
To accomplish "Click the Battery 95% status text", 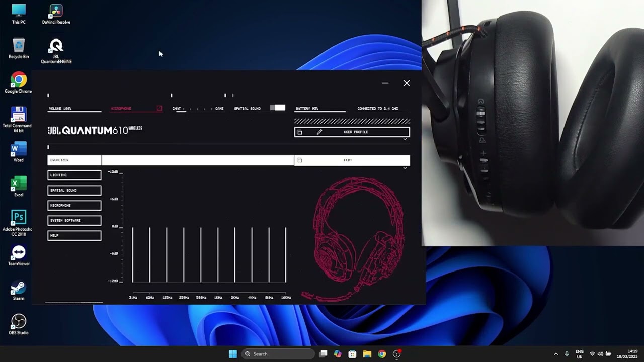I will coord(307,109).
